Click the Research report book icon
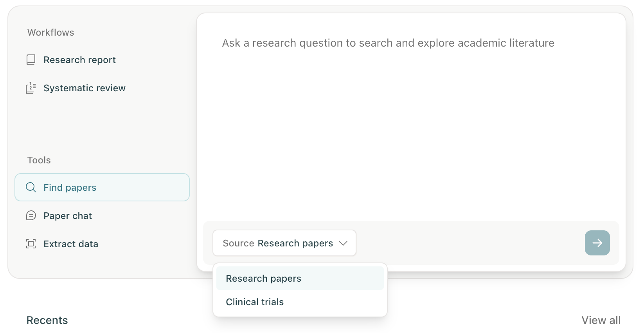The image size is (644, 333). pyautogui.click(x=31, y=60)
